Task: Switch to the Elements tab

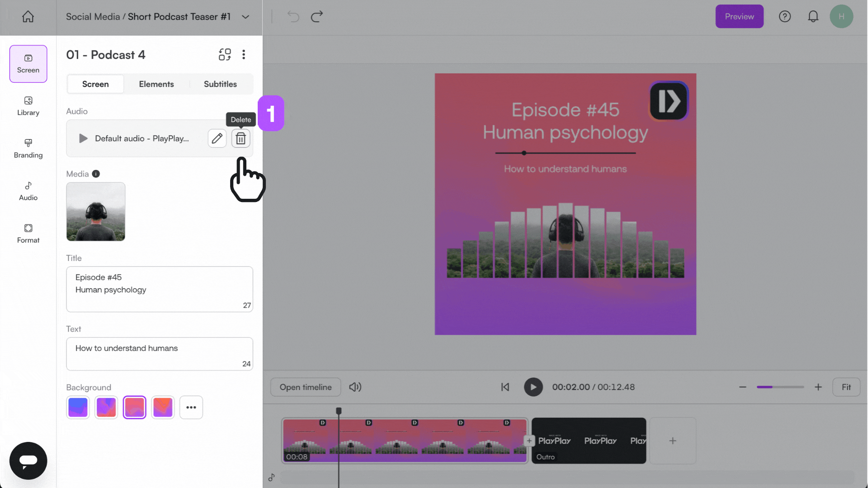Action: click(x=156, y=84)
